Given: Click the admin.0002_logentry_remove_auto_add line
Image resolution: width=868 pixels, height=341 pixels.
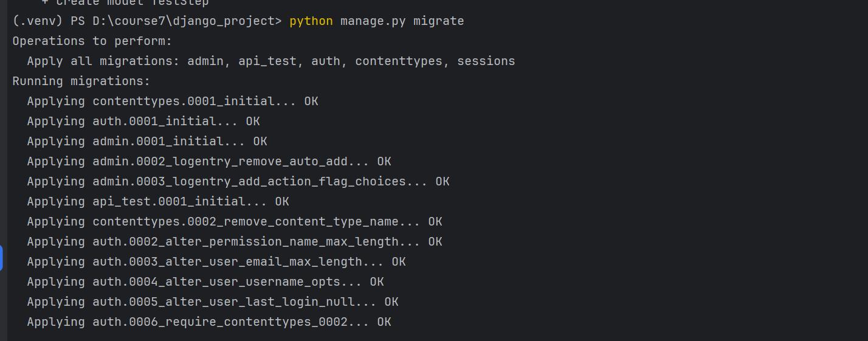Looking at the screenshot, I should 208,162.
